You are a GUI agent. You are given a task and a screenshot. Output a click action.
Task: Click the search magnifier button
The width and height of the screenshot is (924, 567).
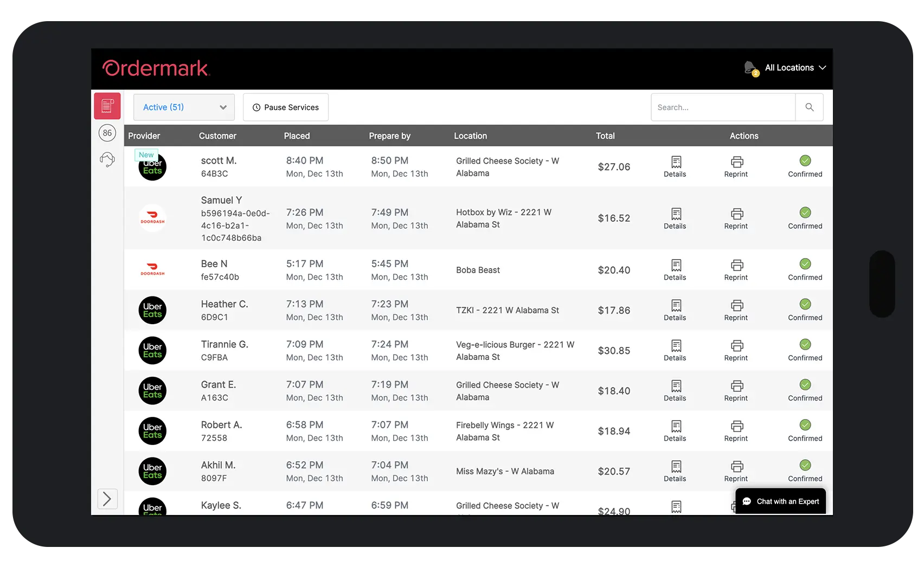[810, 107]
